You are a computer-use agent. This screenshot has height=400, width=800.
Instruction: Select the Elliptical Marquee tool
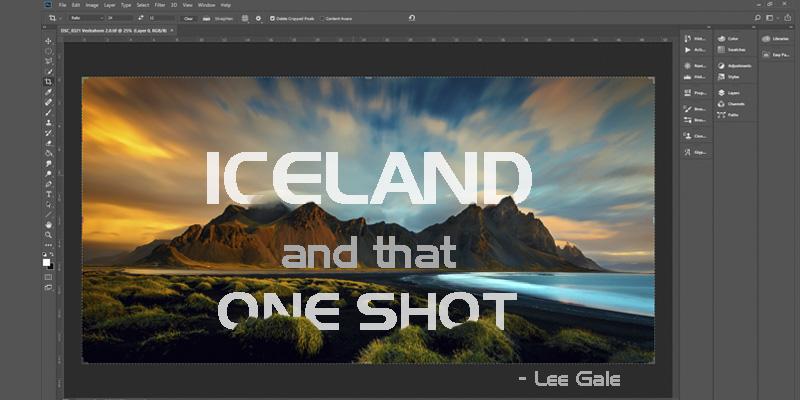(x=48, y=51)
